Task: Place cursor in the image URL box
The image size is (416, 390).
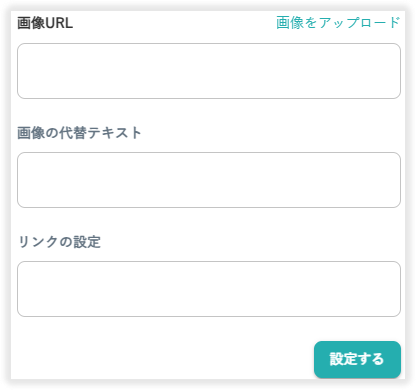Action: 209,71
